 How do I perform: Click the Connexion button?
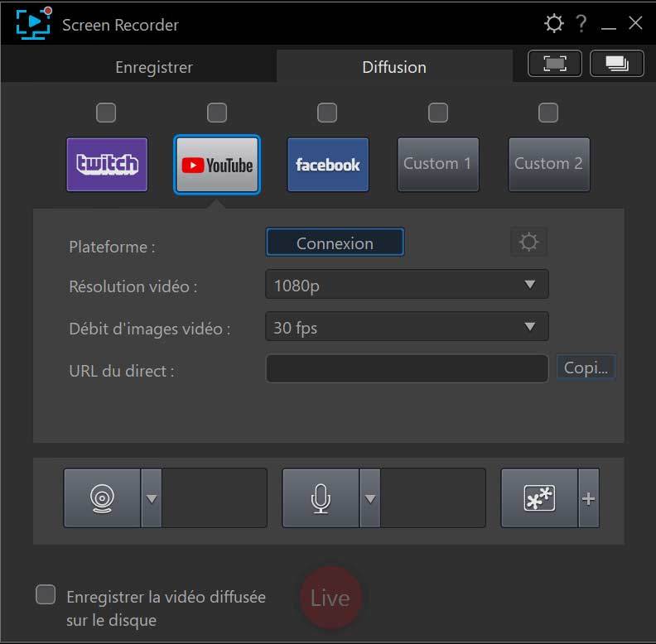pyautogui.click(x=335, y=243)
